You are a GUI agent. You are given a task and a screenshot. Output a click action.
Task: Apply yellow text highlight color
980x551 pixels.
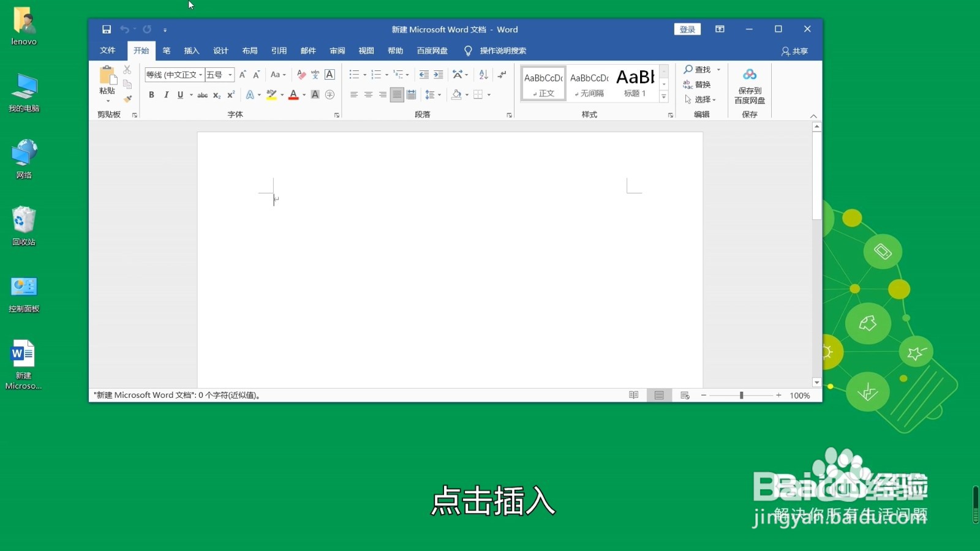pos(271,95)
